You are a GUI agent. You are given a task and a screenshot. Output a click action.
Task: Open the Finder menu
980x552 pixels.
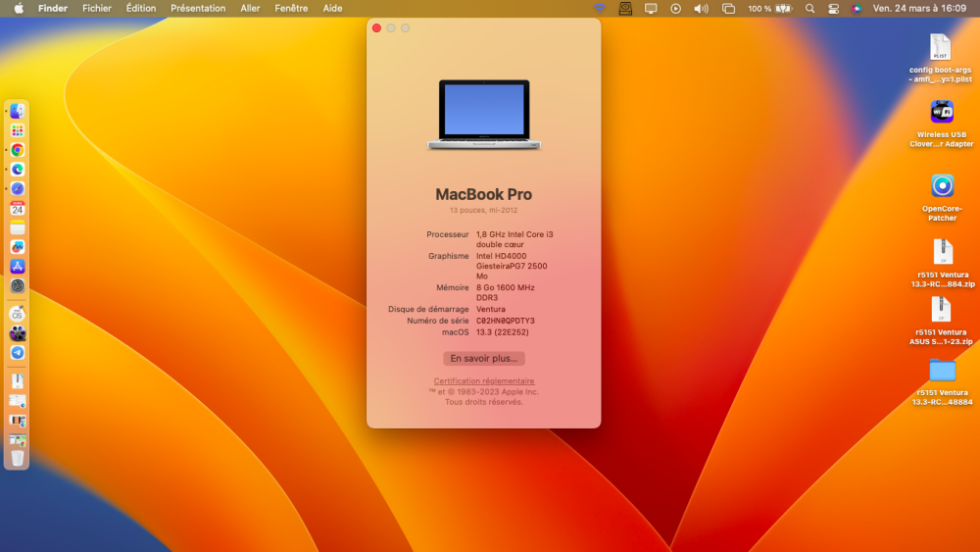coord(53,8)
